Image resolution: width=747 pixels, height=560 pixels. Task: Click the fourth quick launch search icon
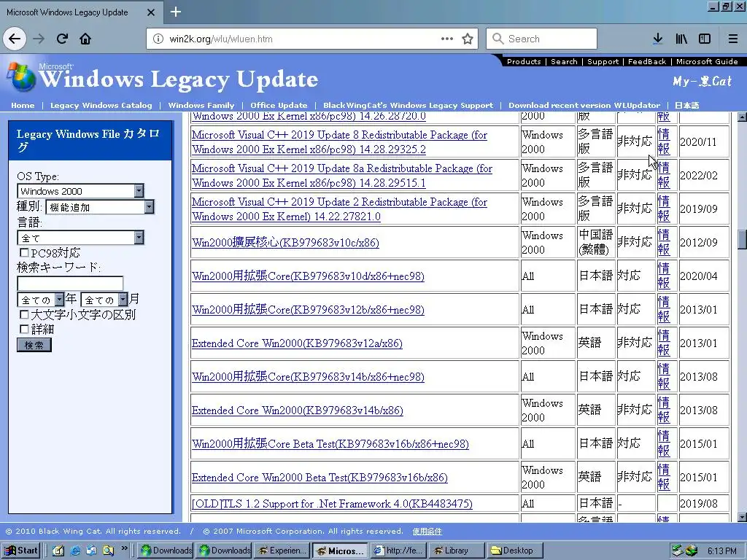[x=108, y=551]
